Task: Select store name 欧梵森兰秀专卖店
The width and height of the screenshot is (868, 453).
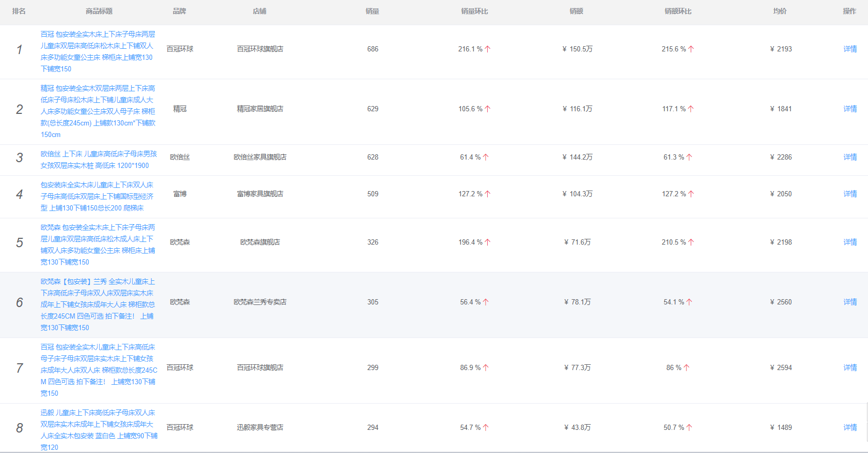Action: pos(260,302)
